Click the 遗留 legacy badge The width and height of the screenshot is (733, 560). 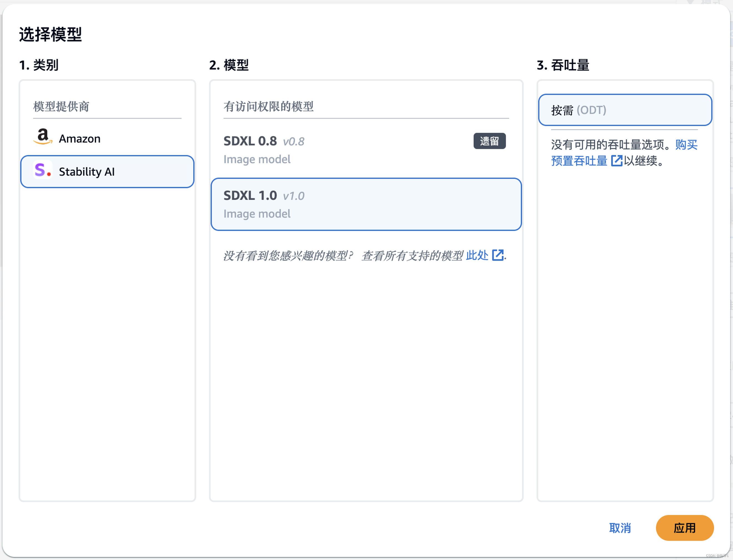click(489, 141)
